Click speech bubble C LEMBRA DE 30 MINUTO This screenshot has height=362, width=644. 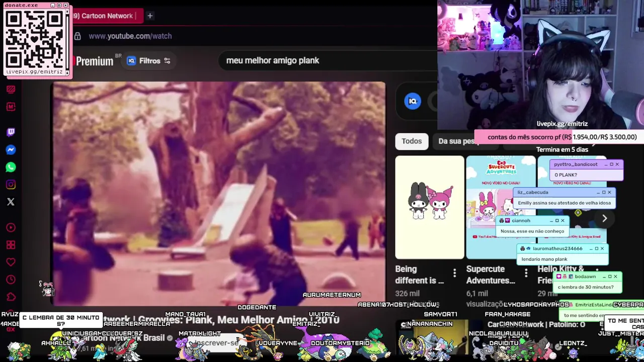61,320
